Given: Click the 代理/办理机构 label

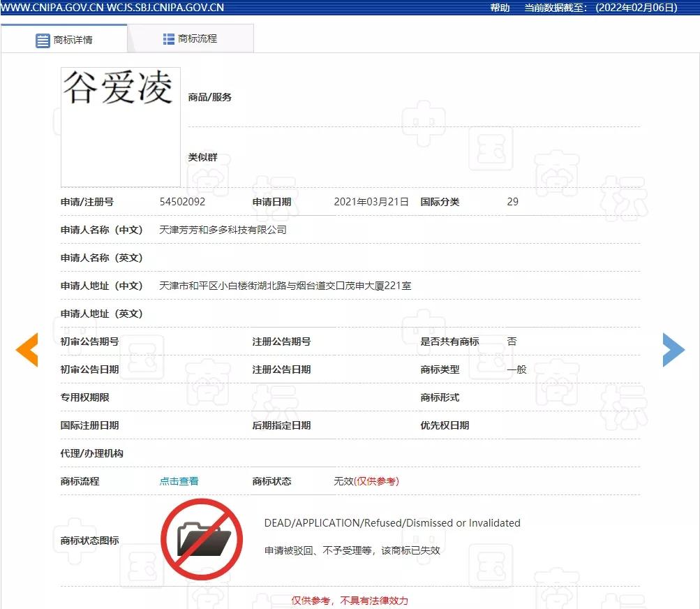Looking at the screenshot, I should 91,453.
